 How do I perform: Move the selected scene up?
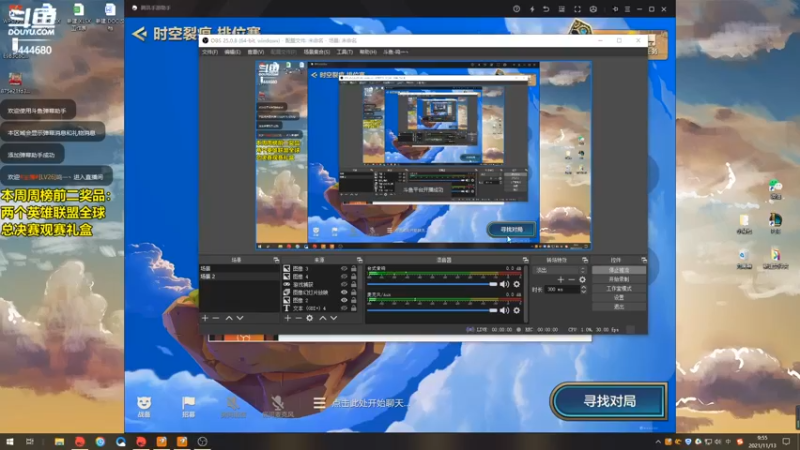[229, 318]
